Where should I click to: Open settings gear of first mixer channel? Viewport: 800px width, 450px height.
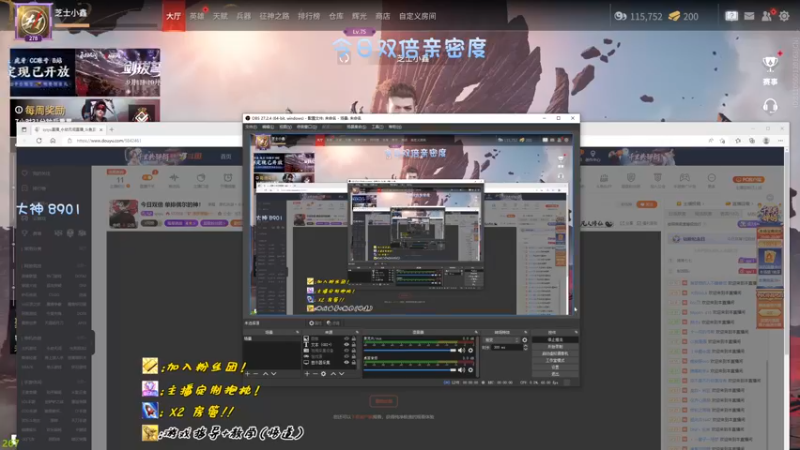470,350
